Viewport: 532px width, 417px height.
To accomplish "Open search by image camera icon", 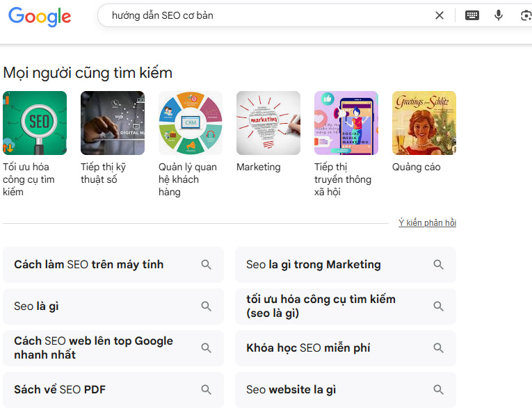I will click(x=526, y=15).
